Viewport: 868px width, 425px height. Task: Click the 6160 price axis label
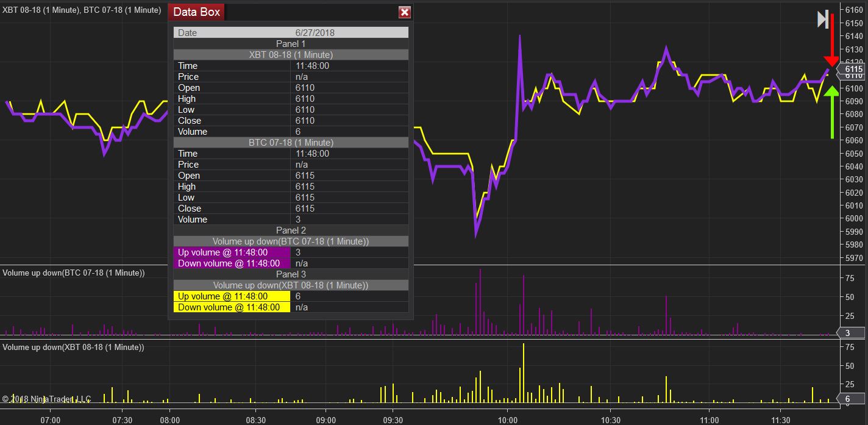[853, 10]
